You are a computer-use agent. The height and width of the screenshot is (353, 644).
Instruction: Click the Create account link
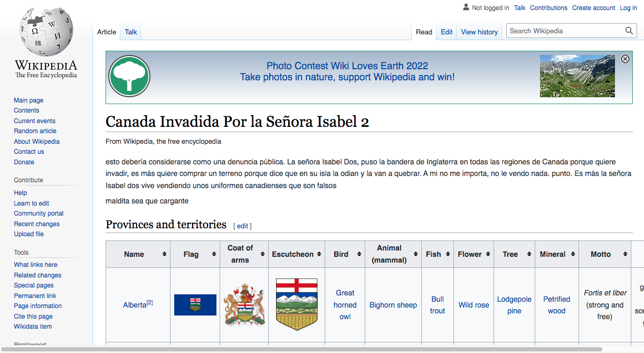point(593,8)
